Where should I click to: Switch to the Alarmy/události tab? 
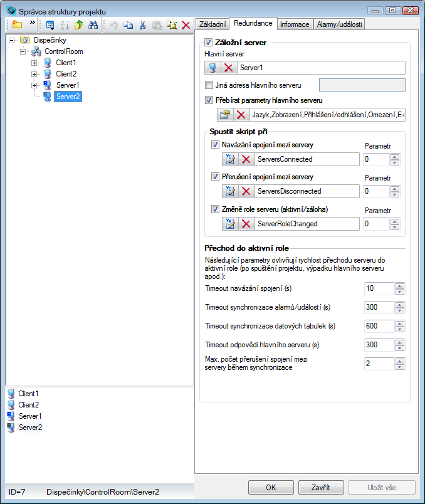tap(339, 24)
